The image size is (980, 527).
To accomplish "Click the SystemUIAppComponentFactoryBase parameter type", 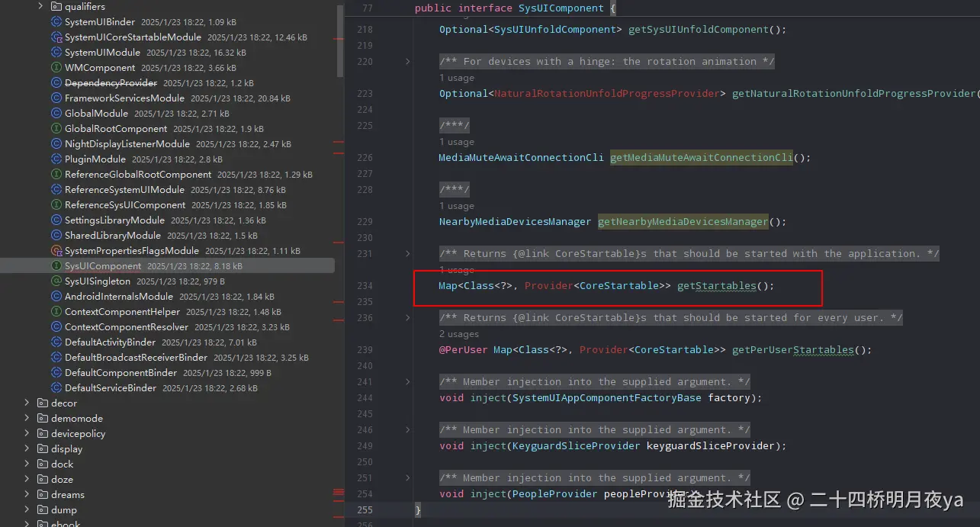I will [x=607, y=398].
